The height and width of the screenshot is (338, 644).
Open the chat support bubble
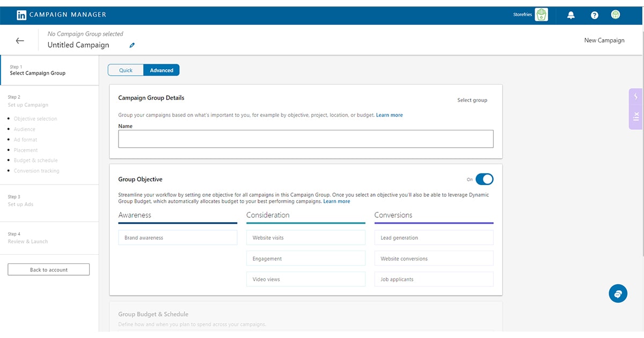click(618, 293)
